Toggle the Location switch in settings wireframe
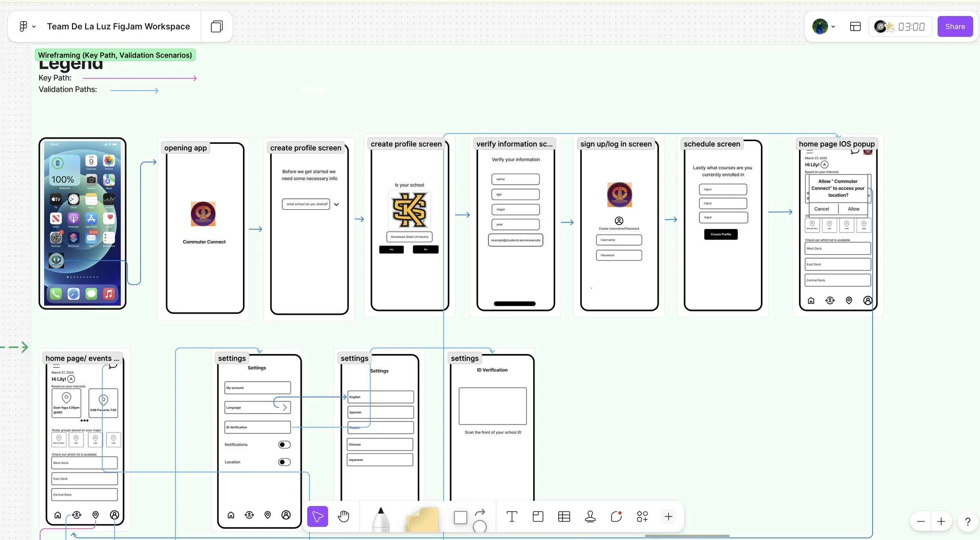The image size is (980, 540). (x=284, y=462)
